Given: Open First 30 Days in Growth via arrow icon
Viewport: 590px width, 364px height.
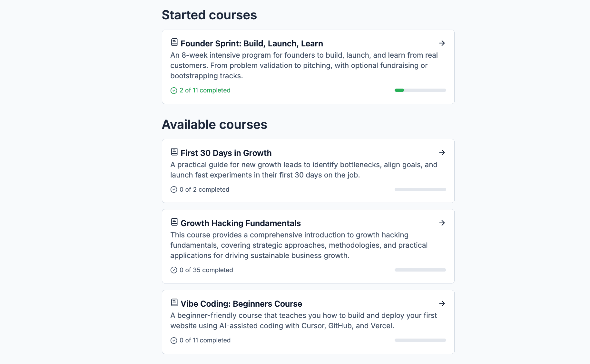Looking at the screenshot, I should (x=442, y=152).
